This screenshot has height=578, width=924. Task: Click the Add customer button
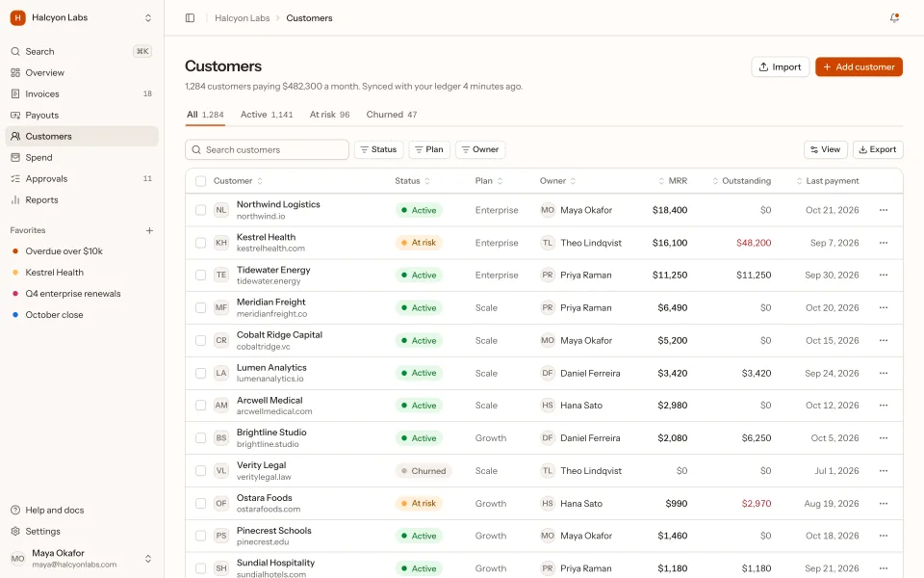[x=859, y=66]
